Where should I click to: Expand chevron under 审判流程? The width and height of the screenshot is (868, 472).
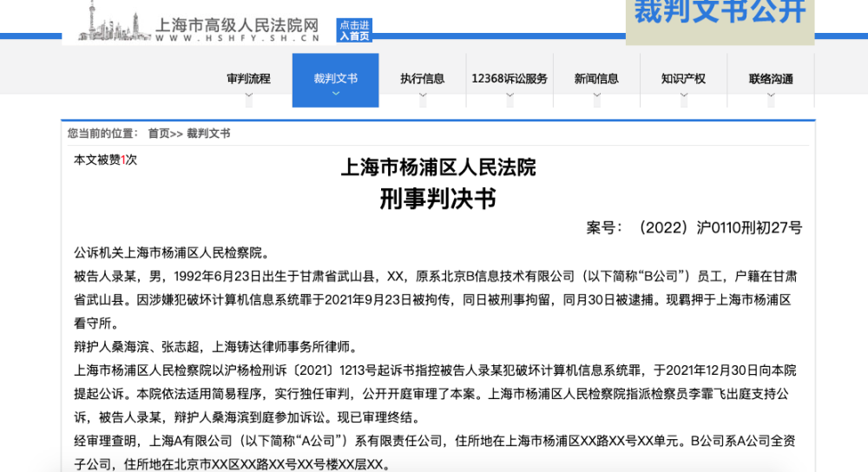[x=248, y=95]
